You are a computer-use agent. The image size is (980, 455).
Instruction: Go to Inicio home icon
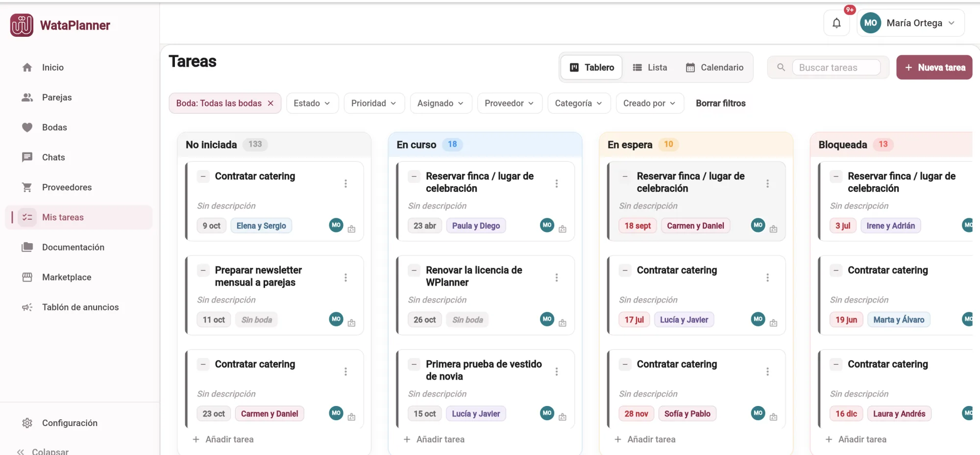pyautogui.click(x=27, y=67)
